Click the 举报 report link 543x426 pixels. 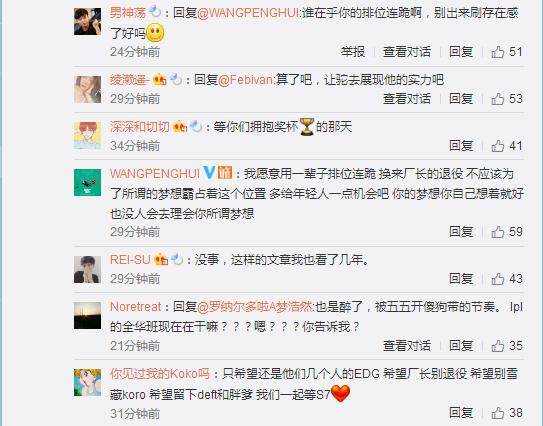tap(353, 52)
